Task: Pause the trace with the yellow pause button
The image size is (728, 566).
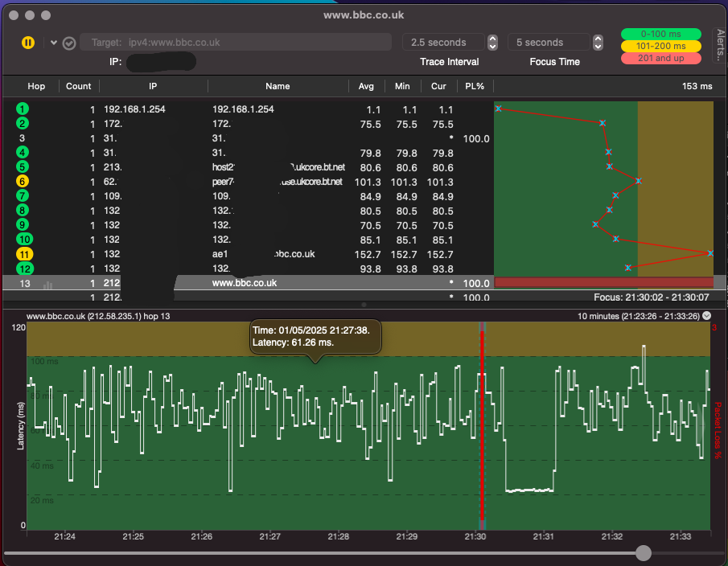Action: pos(28,43)
